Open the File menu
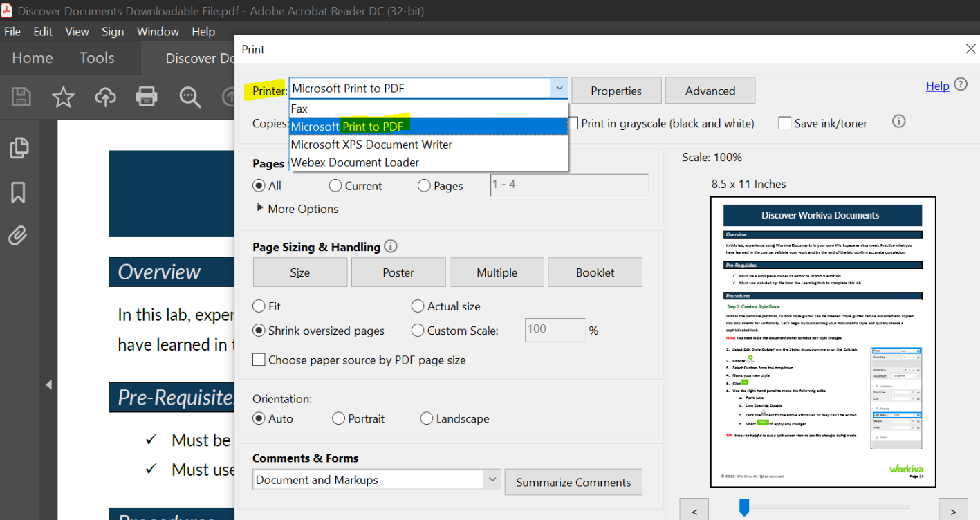980x520 pixels. 12,32
